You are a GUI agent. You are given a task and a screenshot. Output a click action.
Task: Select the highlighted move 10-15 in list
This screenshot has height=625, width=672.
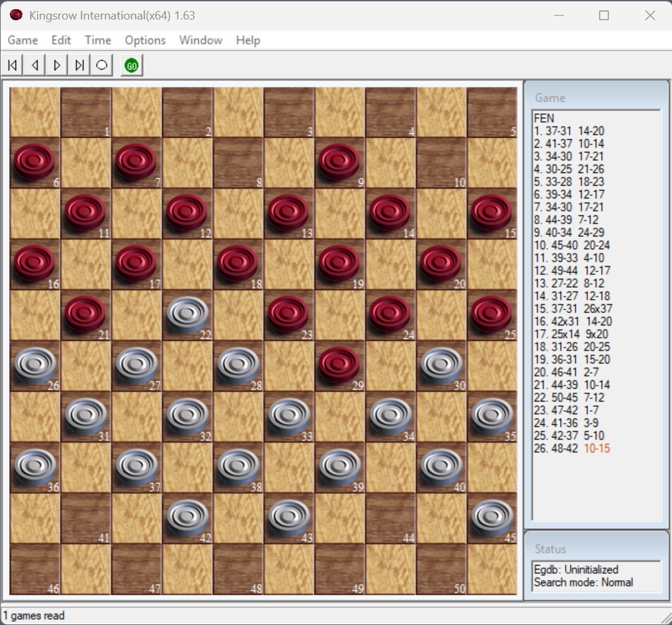pyautogui.click(x=596, y=449)
